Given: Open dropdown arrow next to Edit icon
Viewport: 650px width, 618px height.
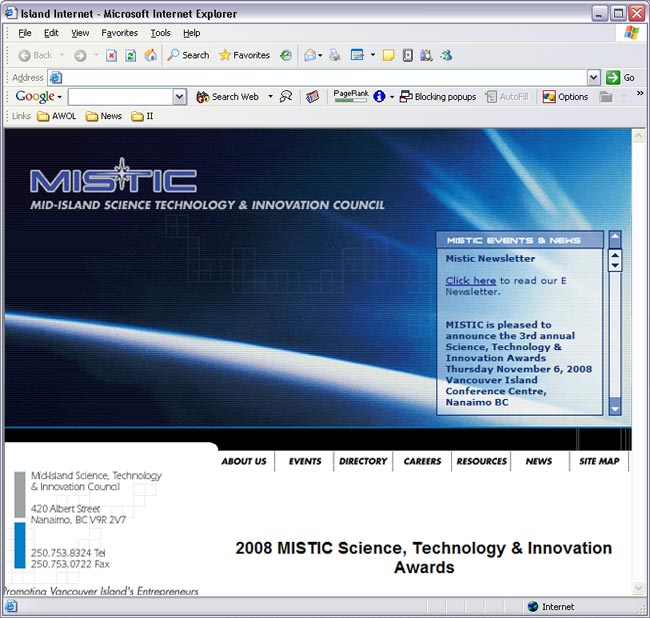Looking at the screenshot, I should pyautogui.click(x=373, y=55).
